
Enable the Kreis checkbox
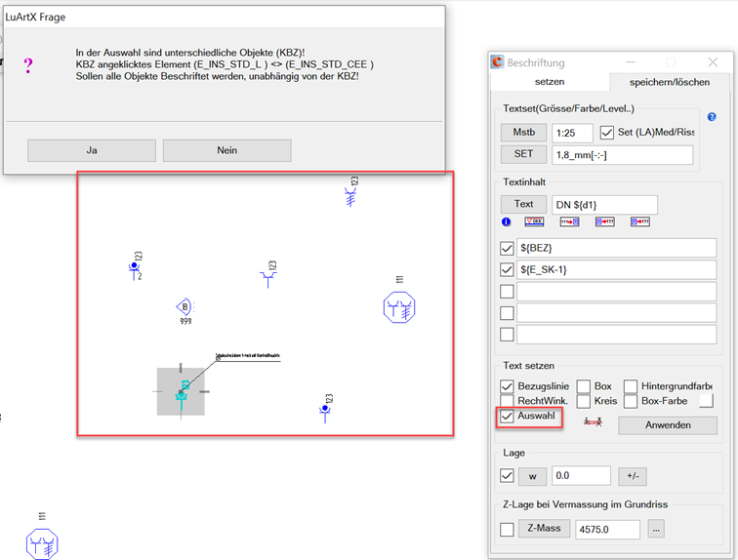point(583,401)
